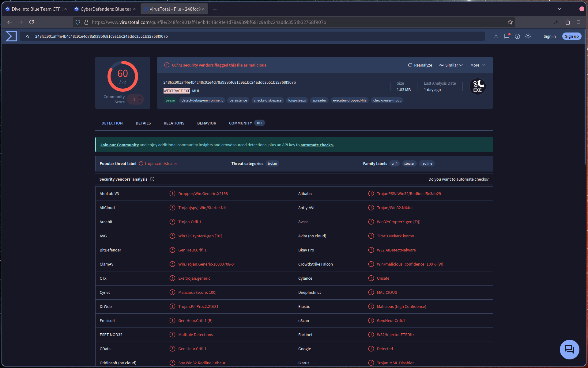Click the tracking protection shield icon

[x=78, y=22]
